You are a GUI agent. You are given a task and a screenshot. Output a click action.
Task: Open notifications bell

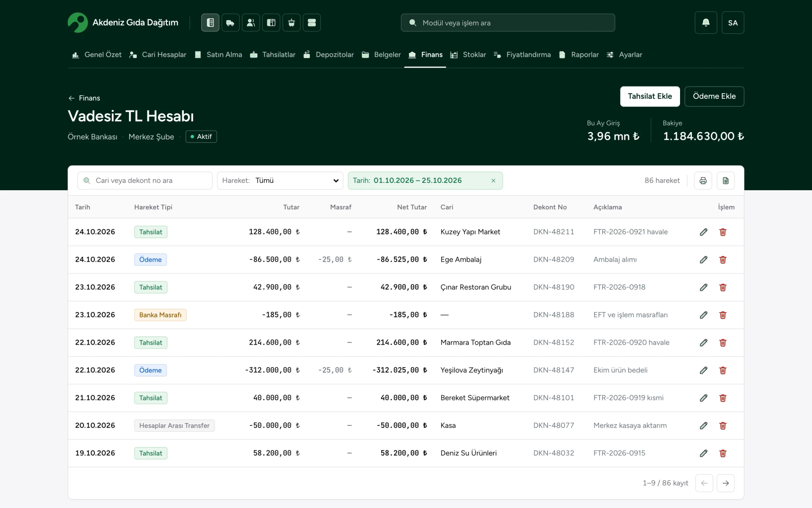706,23
